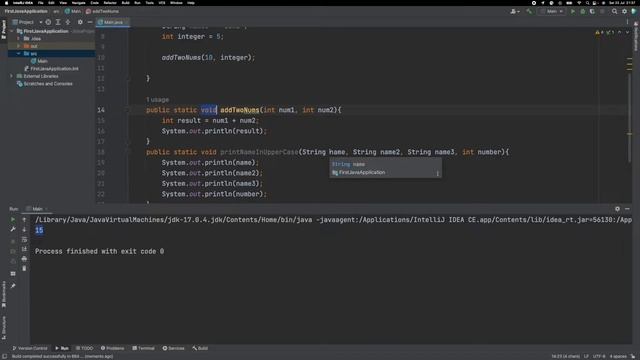Open Search Everywhere magnifier in IDE toolbar

point(614,11)
